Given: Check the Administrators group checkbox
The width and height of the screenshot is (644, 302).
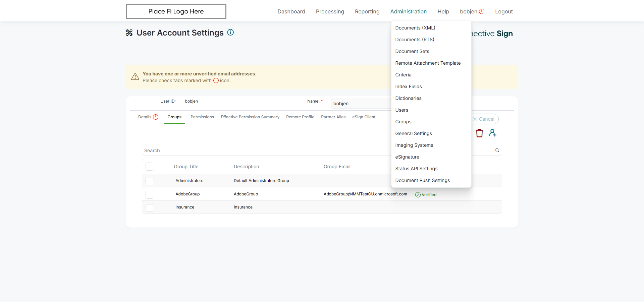Looking at the screenshot, I should [150, 181].
